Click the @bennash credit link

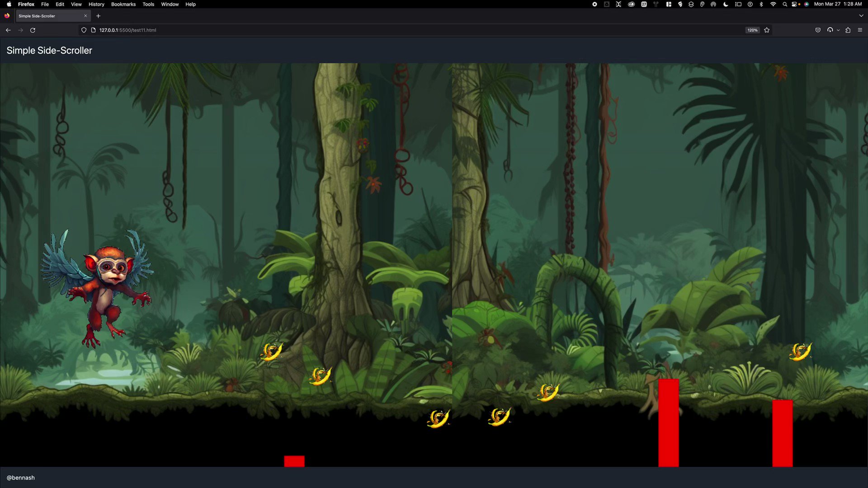(x=21, y=477)
